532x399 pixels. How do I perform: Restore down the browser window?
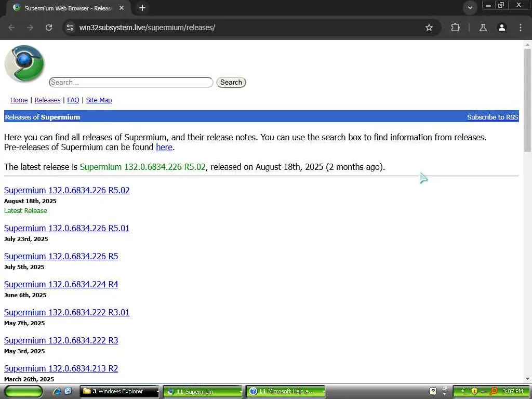pyautogui.click(x=501, y=5)
